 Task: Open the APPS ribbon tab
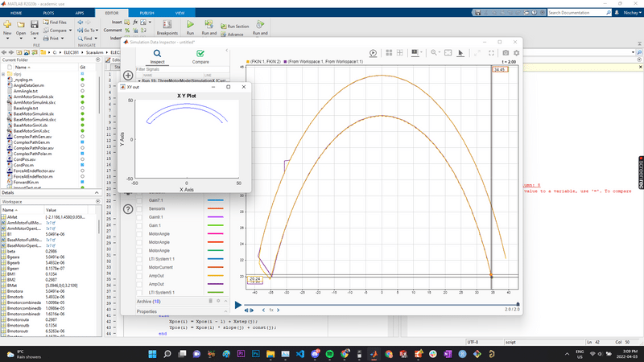pyautogui.click(x=79, y=13)
